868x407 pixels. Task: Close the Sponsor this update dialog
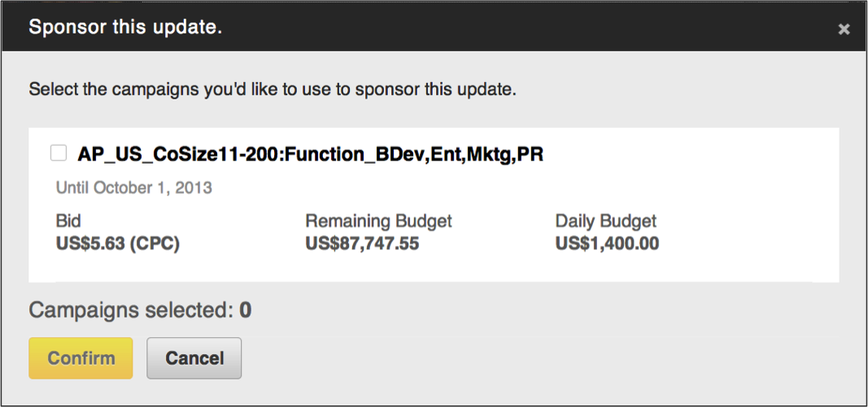844,29
